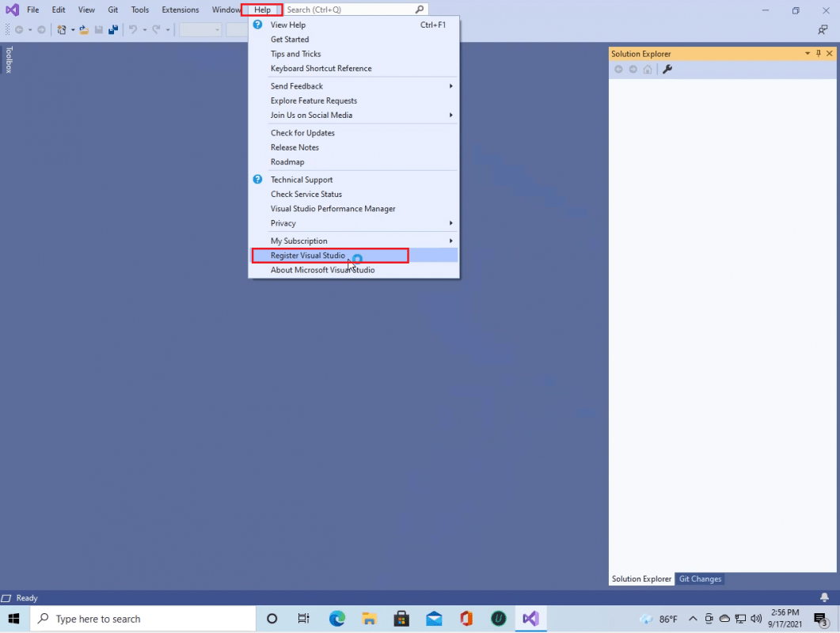Expand the Undo history dropdown arrow
This screenshot has width=840, height=633.
click(x=145, y=30)
